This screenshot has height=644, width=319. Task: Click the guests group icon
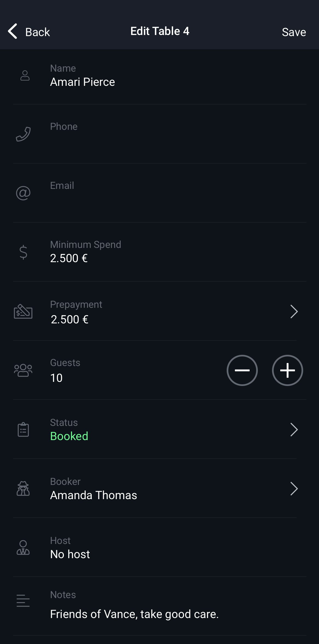[23, 370]
